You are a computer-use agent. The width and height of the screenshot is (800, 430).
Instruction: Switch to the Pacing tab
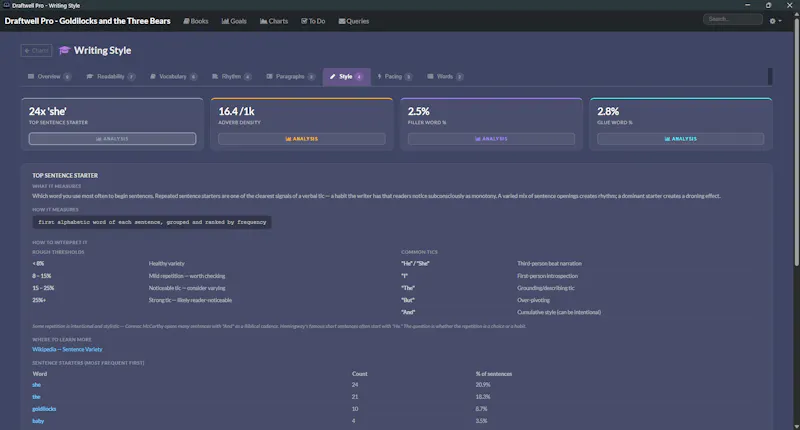click(x=394, y=77)
